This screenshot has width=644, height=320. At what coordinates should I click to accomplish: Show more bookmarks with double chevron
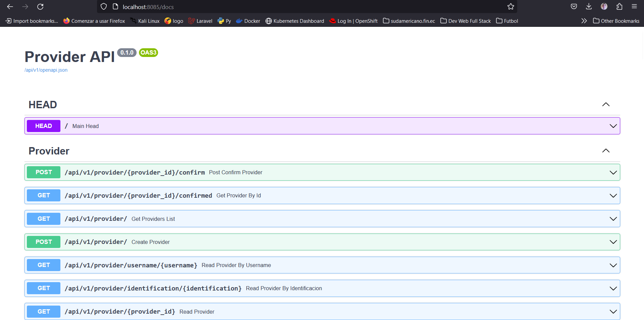[584, 21]
